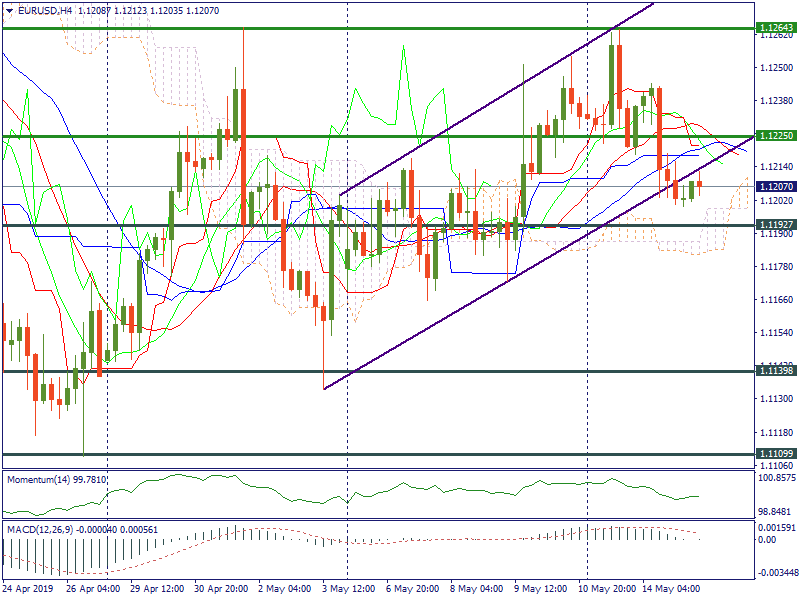
Task: Click the 0.001591 MACD scale value
Action: [x=776, y=527]
